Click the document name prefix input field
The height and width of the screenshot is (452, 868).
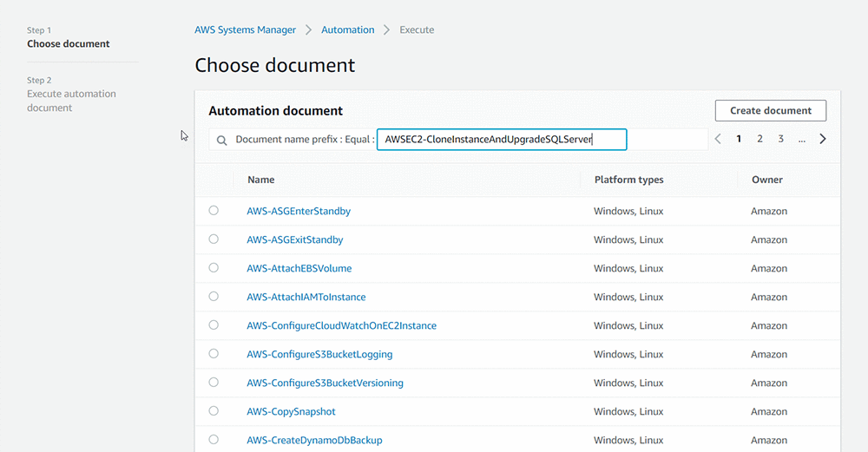(x=501, y=140)
